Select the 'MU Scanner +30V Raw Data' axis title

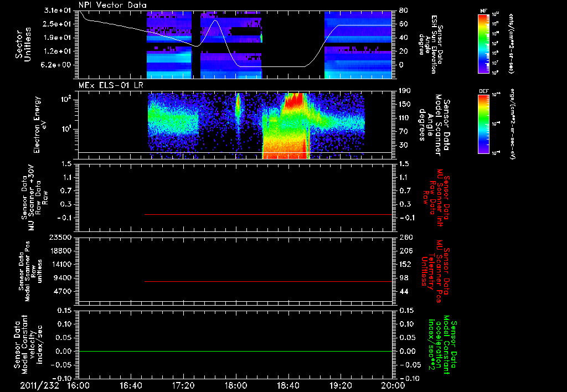pyautogui.click(x=35, y=198)
